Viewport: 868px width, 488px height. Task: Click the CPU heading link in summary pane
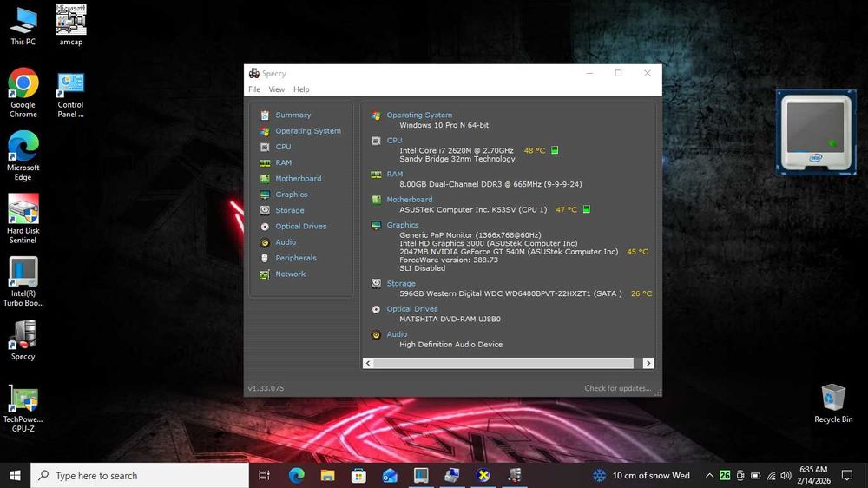[x=394, y=141]
